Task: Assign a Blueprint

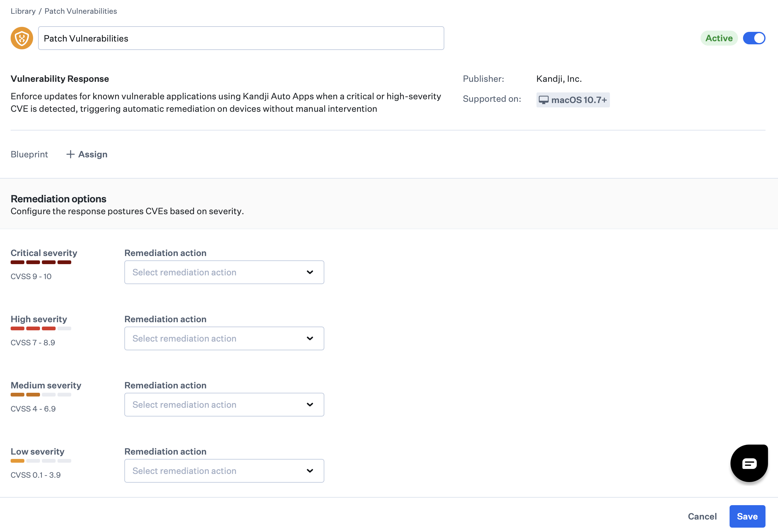Action: pos(92,154)
